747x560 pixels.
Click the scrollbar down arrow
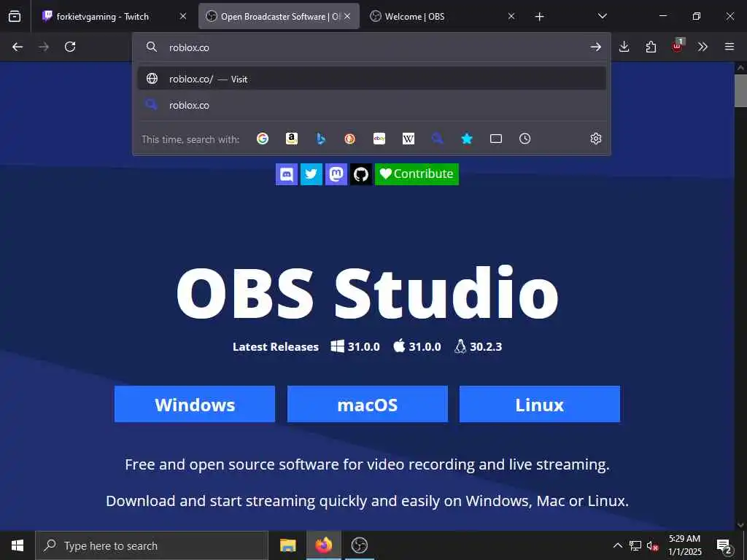click(x=740, y=524)
